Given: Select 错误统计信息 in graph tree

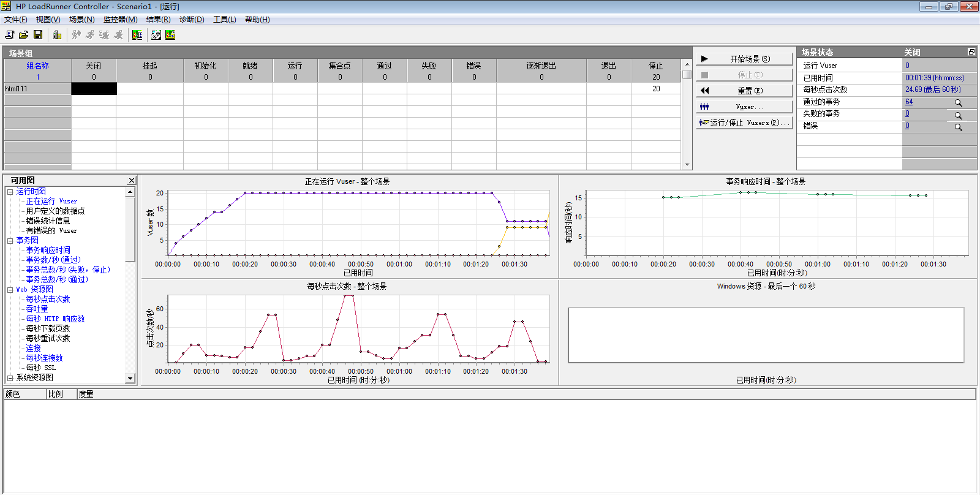Looking at the screenshot, I should point(48,221).
